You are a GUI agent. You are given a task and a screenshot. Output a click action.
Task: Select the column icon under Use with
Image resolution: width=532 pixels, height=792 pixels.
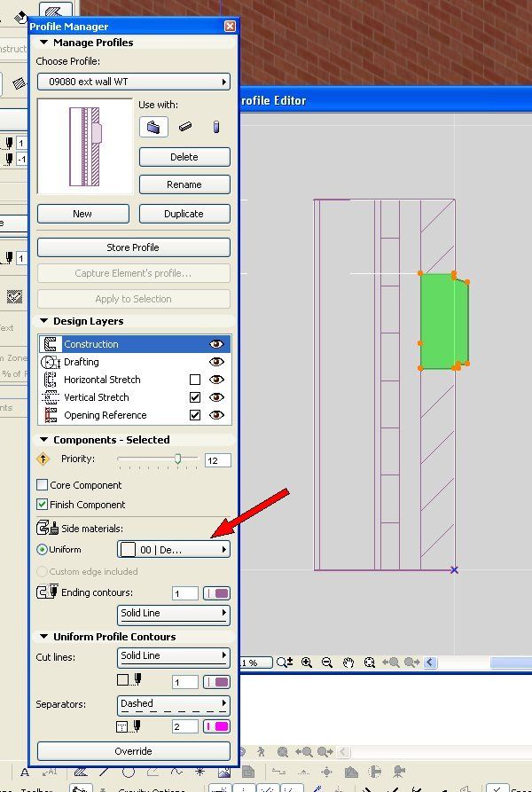[216, 127]
